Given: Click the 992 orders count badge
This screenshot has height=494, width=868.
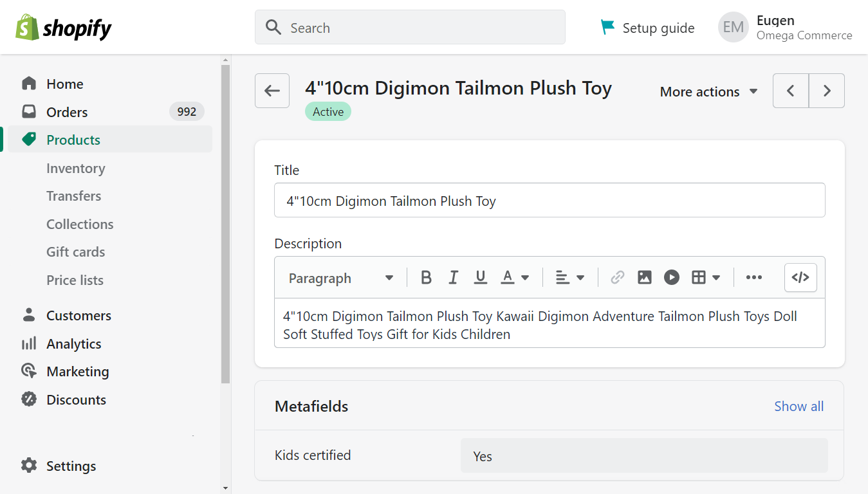Looking at the screenshot, I should pos(187,111).
